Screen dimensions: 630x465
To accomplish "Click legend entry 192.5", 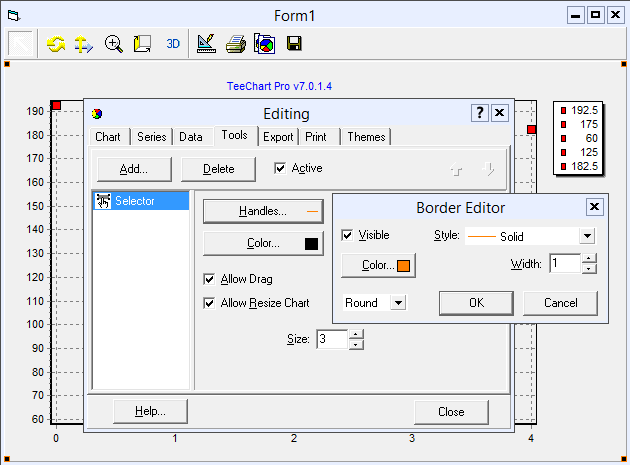I will 579,110.
